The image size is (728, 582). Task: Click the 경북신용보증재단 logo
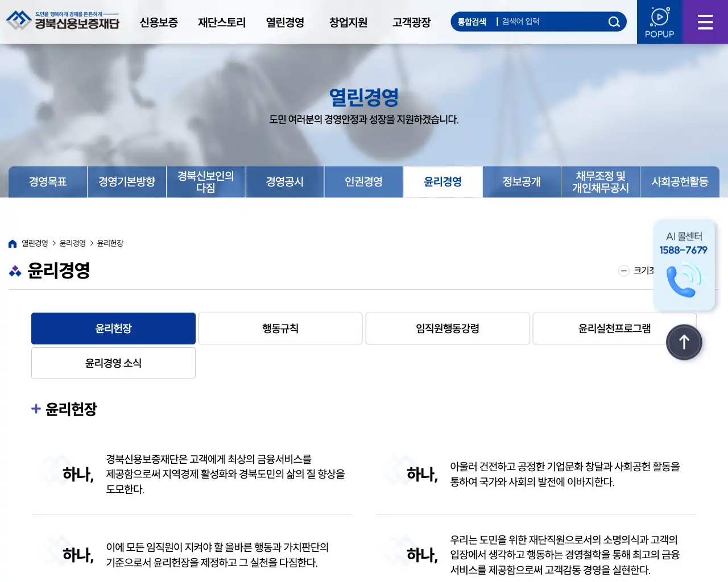63,20
